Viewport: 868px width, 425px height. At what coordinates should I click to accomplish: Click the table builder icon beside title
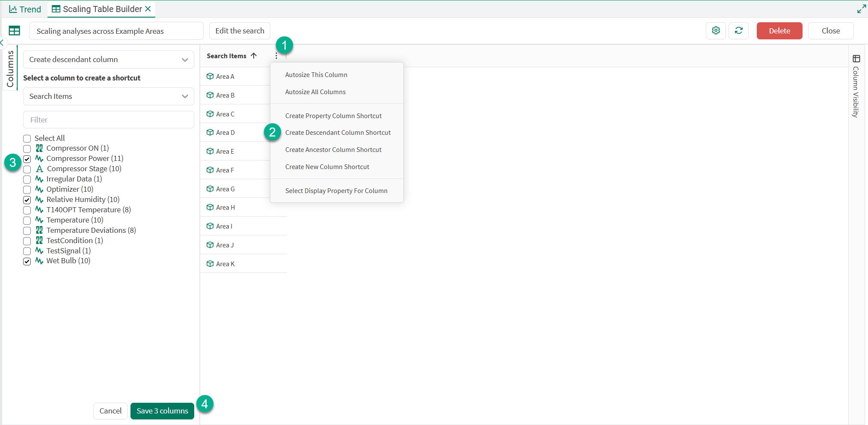15,31
